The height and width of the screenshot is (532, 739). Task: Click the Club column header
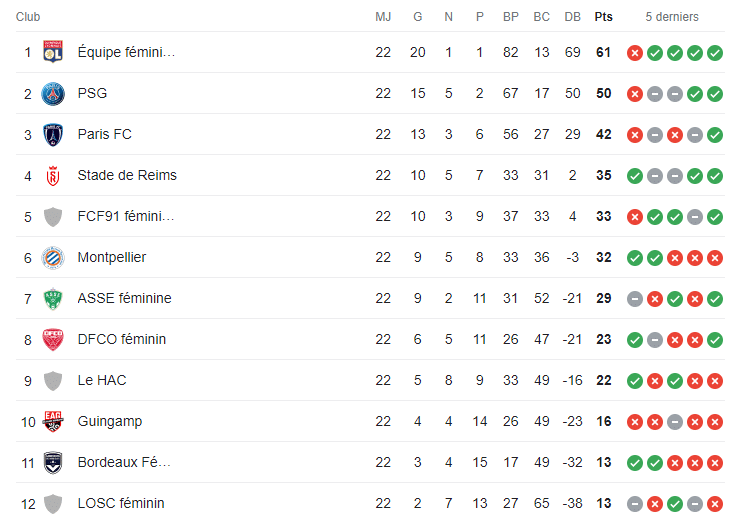(x=28, y=17)
